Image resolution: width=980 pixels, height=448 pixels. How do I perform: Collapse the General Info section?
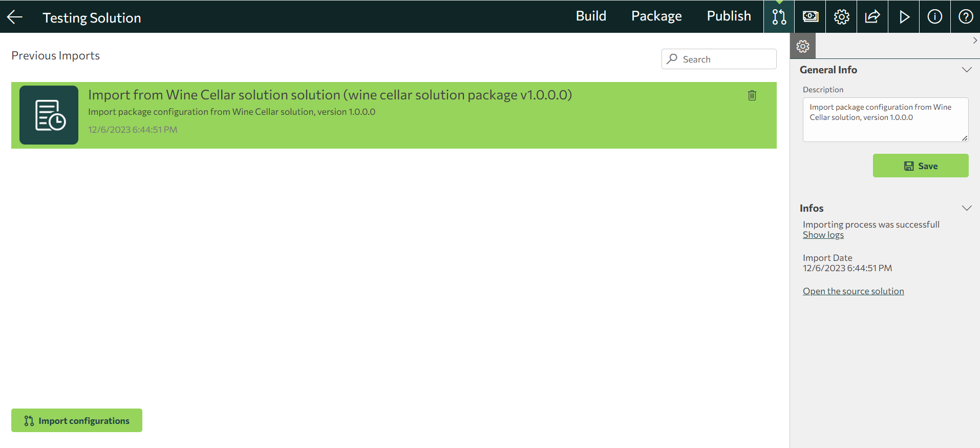(966, 70)
